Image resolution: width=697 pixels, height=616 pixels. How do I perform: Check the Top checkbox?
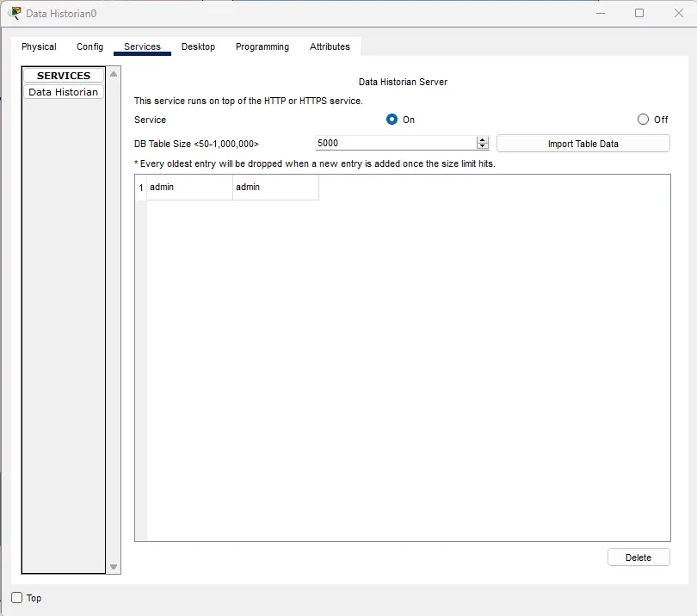(x=15, y=598)
